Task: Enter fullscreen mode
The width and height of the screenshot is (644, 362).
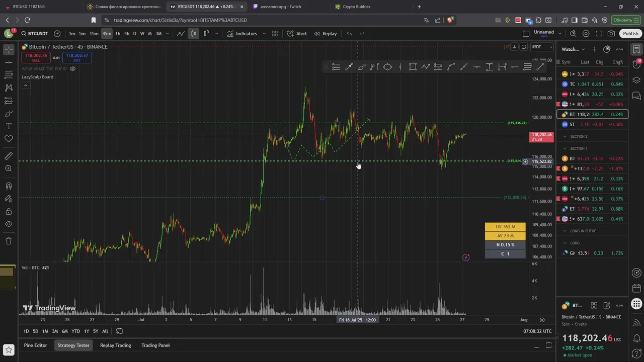Action: pyautogui.click(x=599, y=34)
